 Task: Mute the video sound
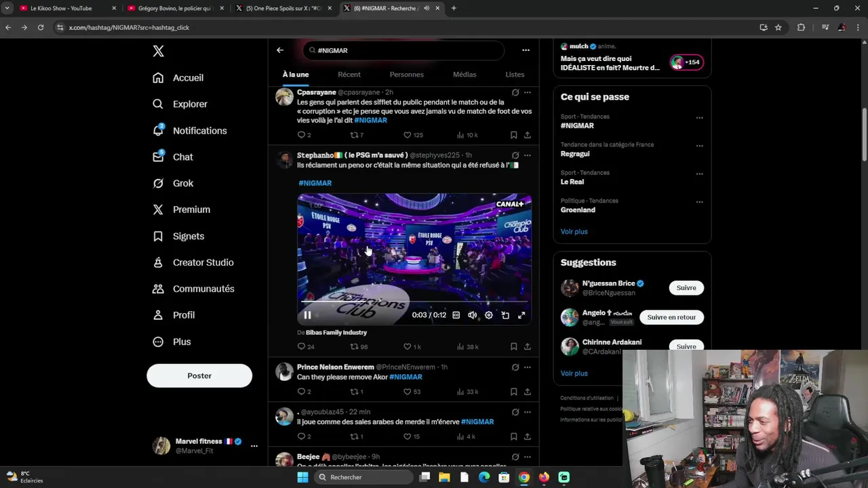click(x=473, y=315)
